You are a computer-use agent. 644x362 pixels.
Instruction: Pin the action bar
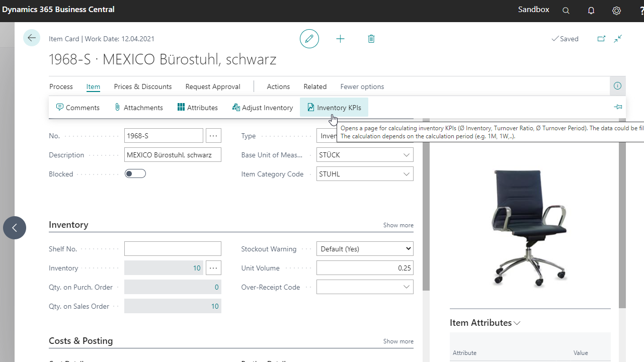pos(618,107)
